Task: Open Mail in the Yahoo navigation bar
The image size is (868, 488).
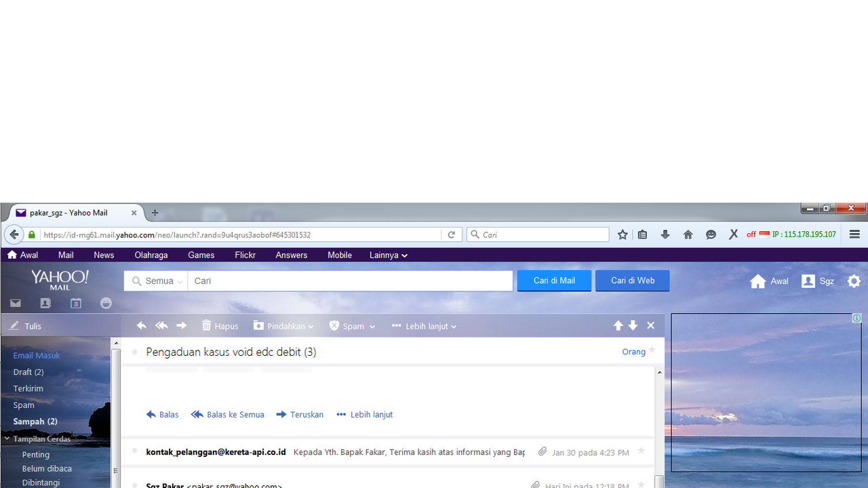Action: pyautogui.click(x=66, y=256)
